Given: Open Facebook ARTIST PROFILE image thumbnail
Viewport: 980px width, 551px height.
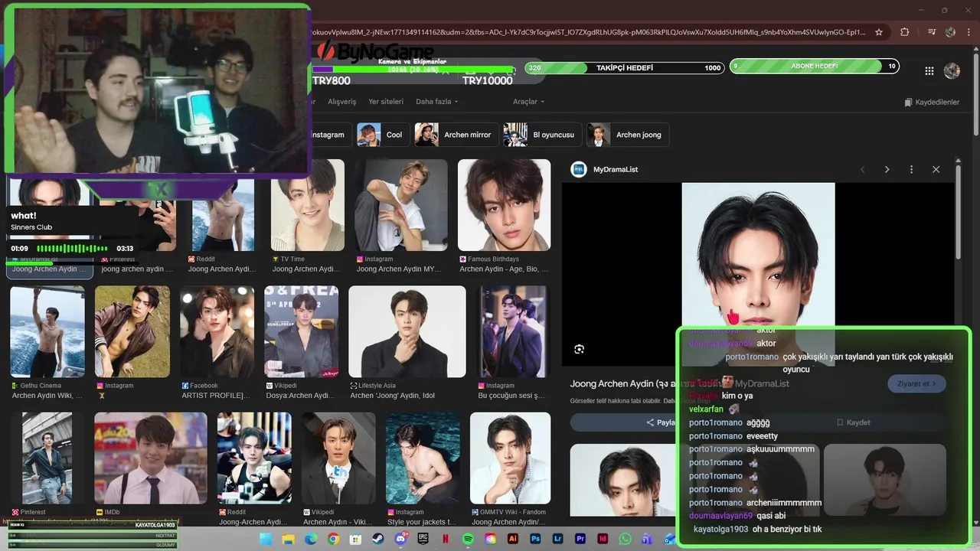Looking at the screenshot, I should pyautogui.click(x=217, y=332).
